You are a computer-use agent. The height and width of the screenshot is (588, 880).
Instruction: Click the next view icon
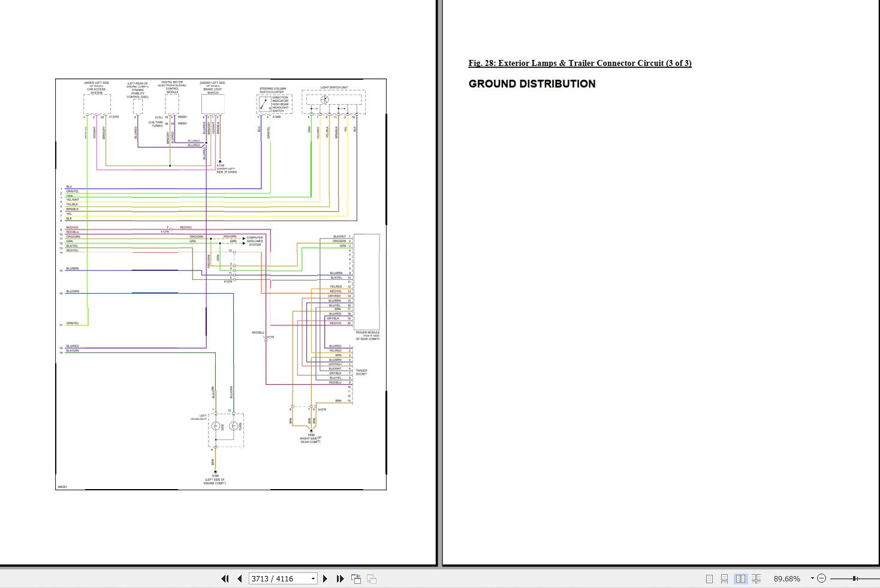coord(372,578)
